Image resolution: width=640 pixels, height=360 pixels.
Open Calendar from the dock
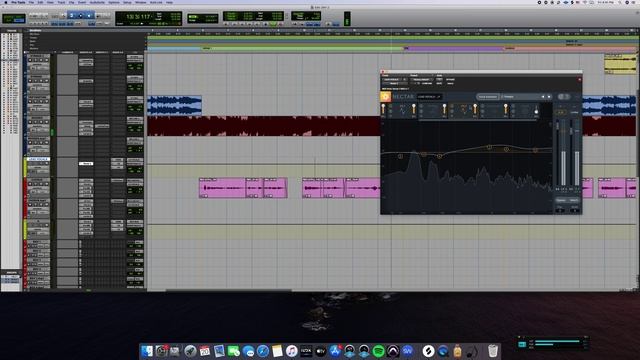pyautogui.click(x=204, y=351)
